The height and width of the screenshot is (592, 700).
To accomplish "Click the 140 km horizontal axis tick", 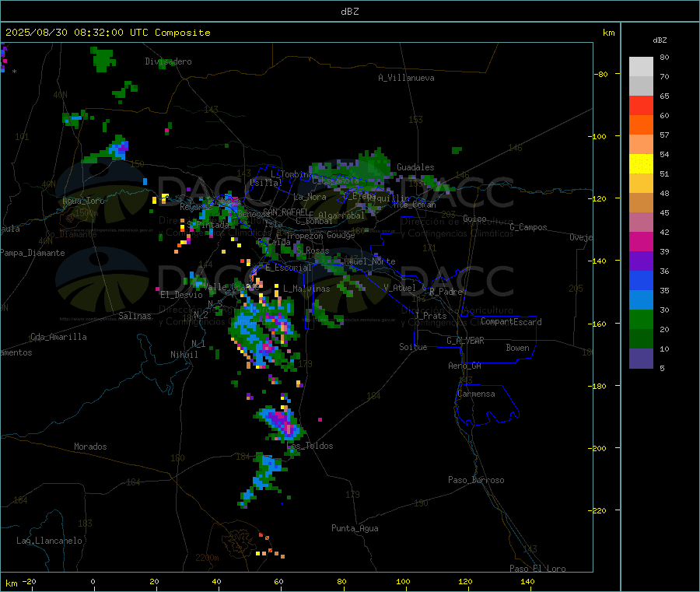I will (527, 581).
